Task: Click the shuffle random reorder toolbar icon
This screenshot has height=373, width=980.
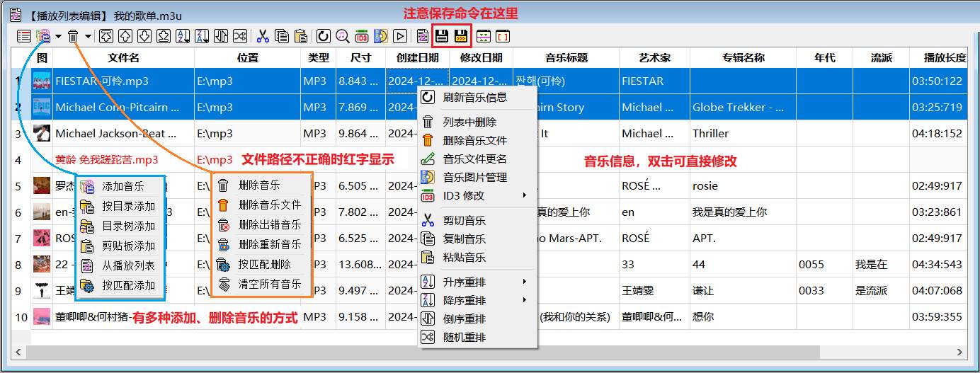Action: (x=240, y=36)
